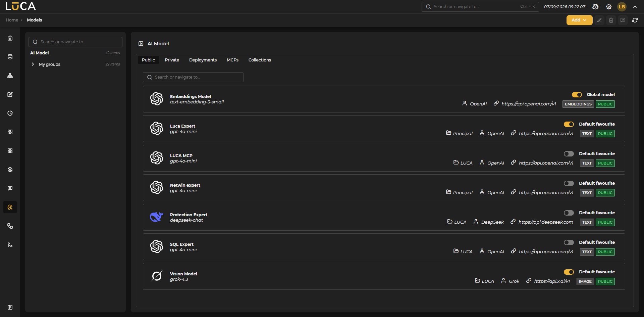Collapse the top header with chevron up
The height and width of the screenshot is (317, 644).
point(635,7)
